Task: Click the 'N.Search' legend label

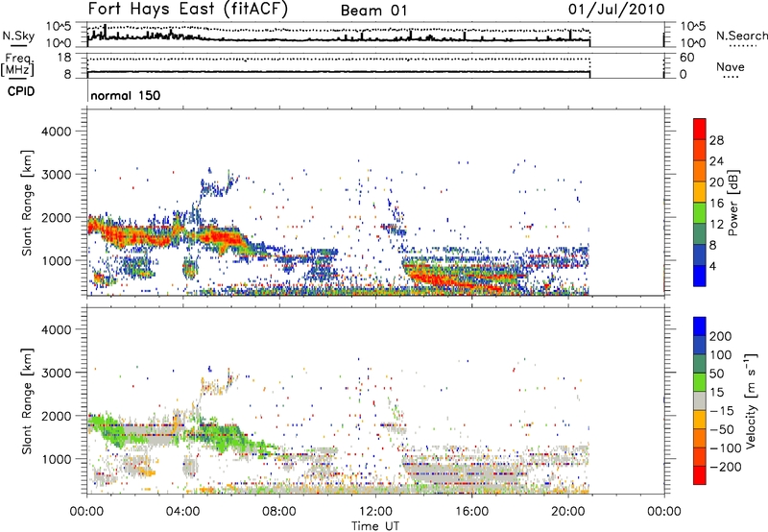Action: point(741,36)
